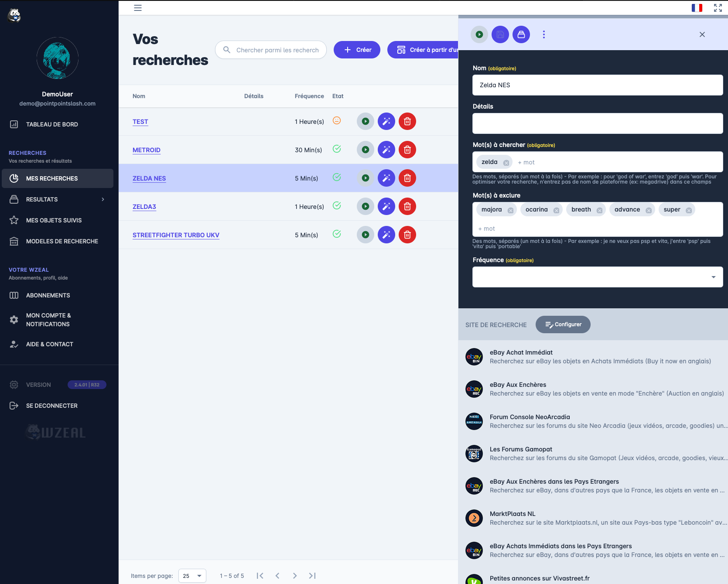This screenshot has height=584, width=728.
Task: Remove the 'ocarina' excluded word chip
Action: point(556,210)
